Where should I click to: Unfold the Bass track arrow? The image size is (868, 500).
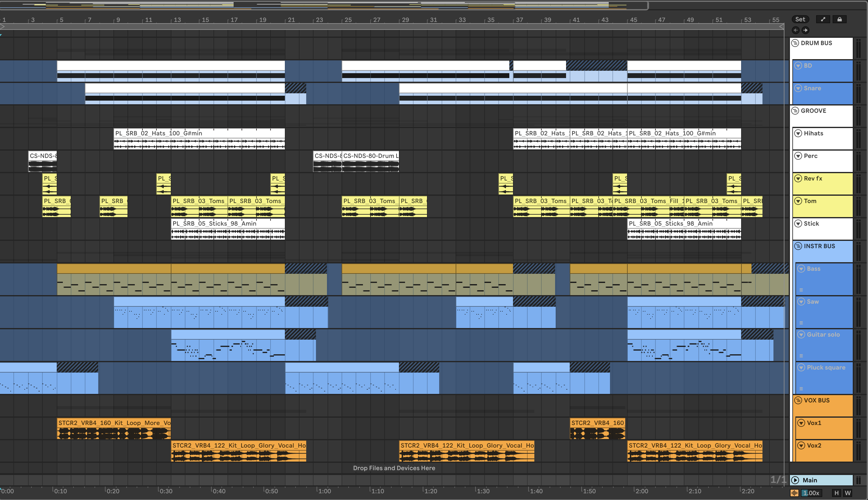[x=801, y=269]
